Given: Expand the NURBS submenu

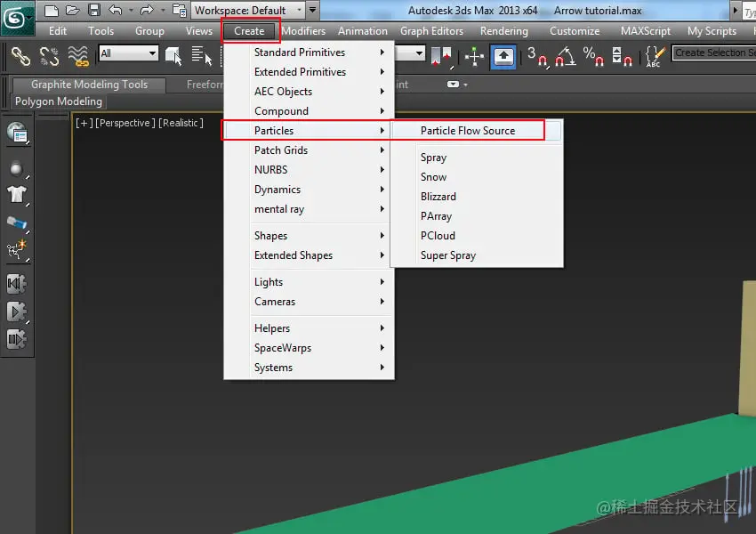Looking at the screenshot, I should click(309, 170).
